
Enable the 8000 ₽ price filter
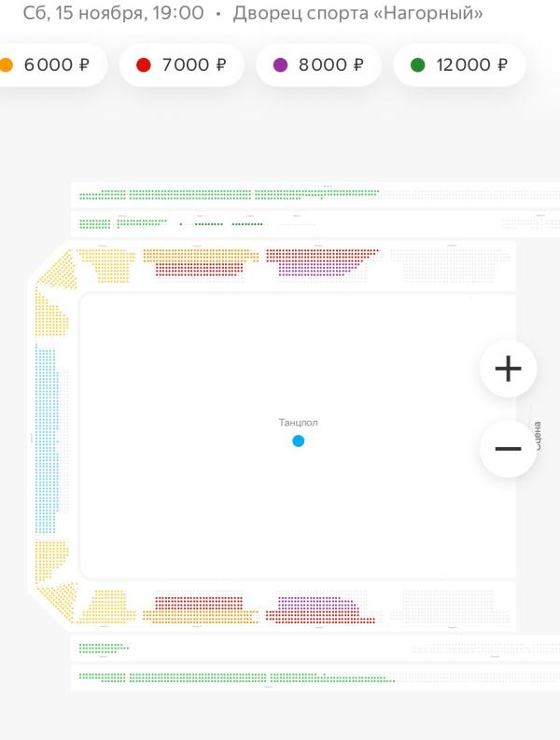318,65
